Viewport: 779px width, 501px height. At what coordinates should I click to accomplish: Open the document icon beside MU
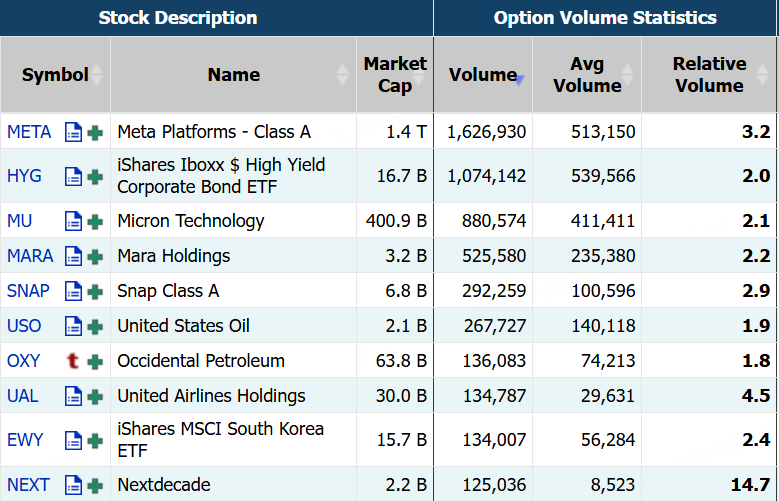click(x=73, y=222)
